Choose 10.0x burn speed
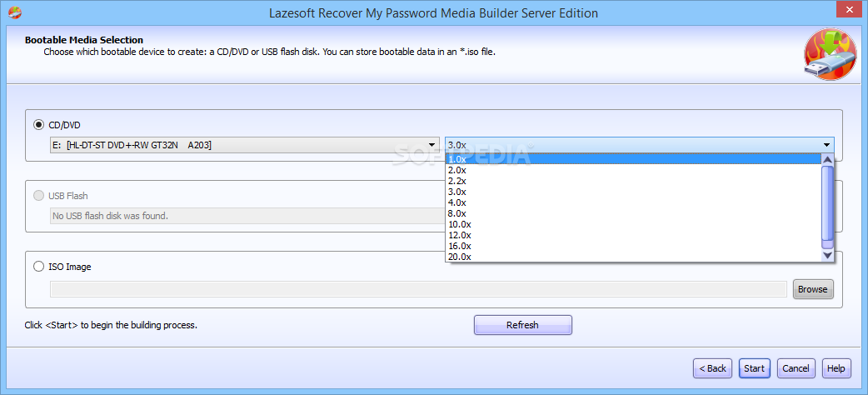Screen dimensions: 868x395 pos(633,224)
